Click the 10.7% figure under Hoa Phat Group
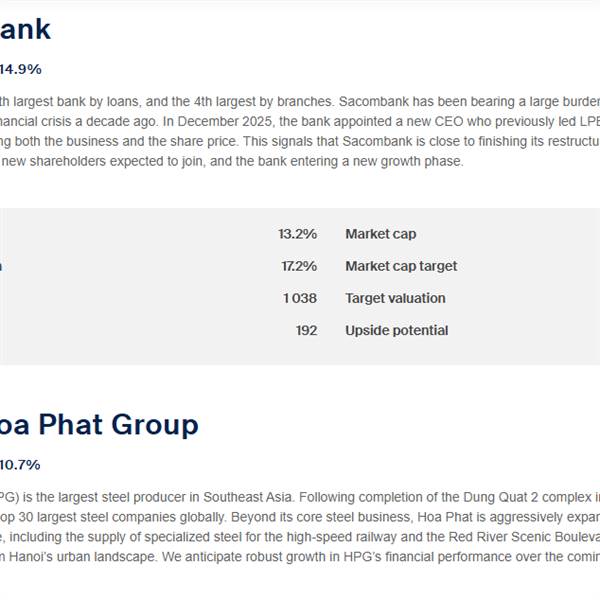600x600 pixels. pyautogui.click(x=20, y=464)
